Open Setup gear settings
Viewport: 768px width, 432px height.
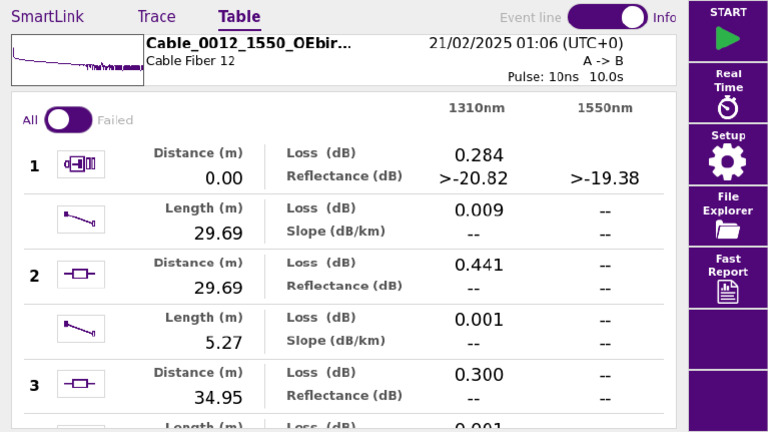(x=728, y=155)
